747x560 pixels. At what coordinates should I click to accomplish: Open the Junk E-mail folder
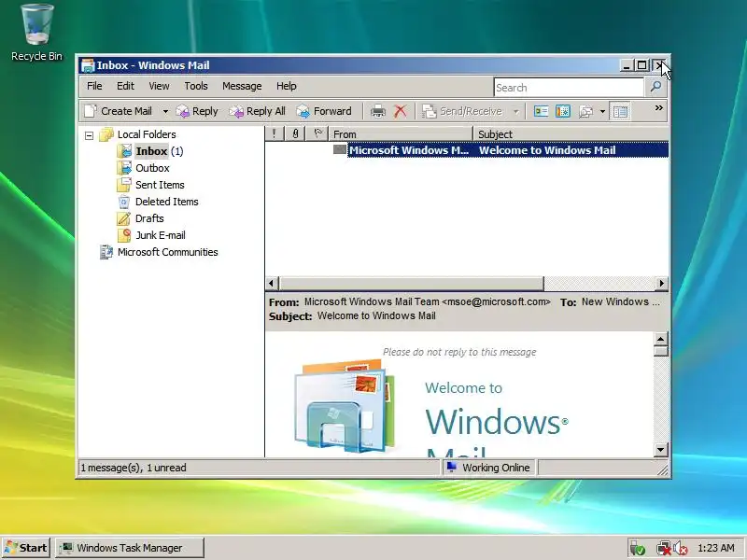161,235
